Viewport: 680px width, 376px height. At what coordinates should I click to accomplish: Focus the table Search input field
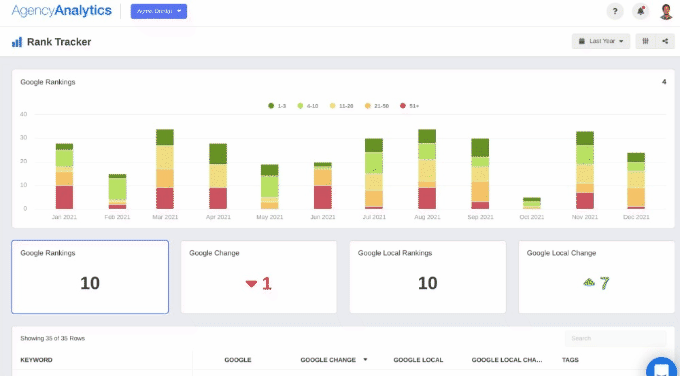(x=615, y=338)
